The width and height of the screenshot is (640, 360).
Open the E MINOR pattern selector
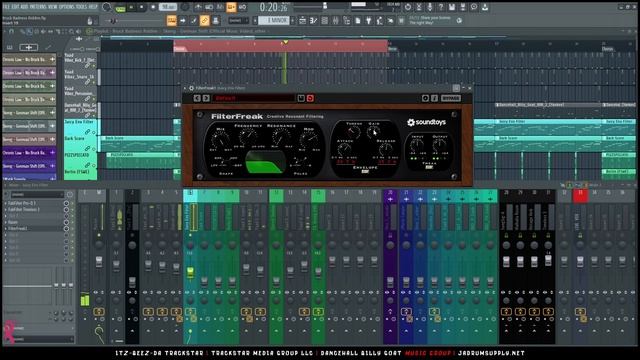[x=274, y=20]
